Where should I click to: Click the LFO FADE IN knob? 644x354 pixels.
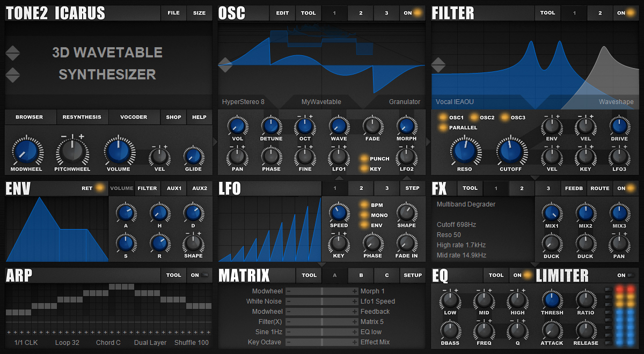406,244
